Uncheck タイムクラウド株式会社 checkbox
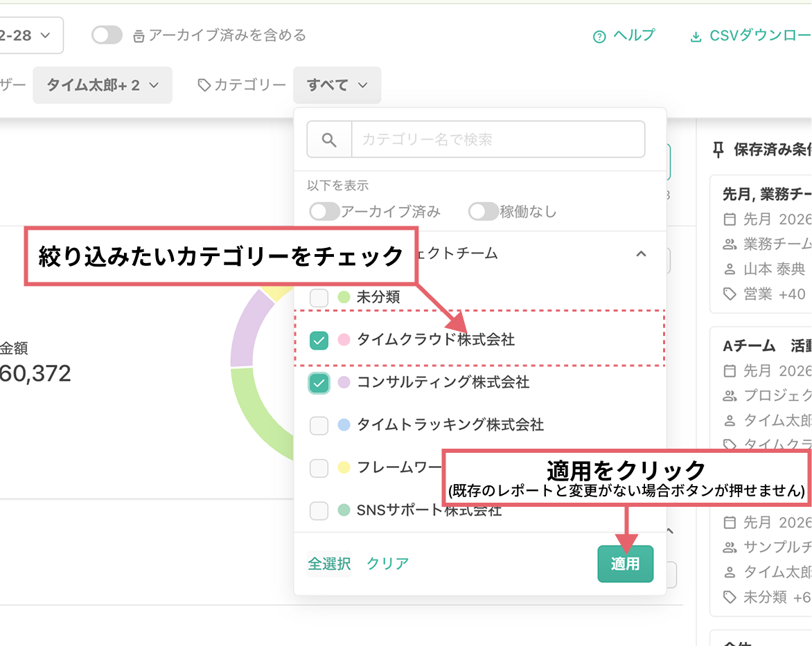The height and width of the screenshot is (646, 812). click(319, 340)
